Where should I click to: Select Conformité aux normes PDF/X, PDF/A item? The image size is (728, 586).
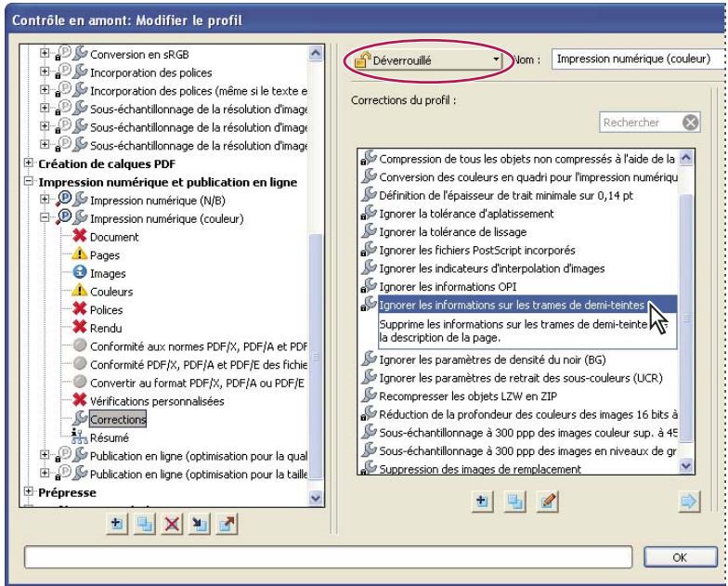199,347
